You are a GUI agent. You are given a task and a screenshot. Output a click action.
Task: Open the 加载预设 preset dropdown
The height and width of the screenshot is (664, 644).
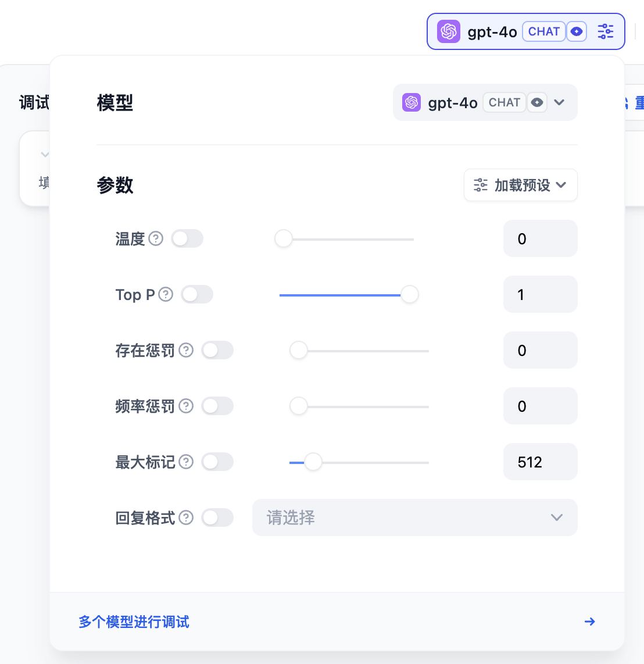(x=521, y=184)
